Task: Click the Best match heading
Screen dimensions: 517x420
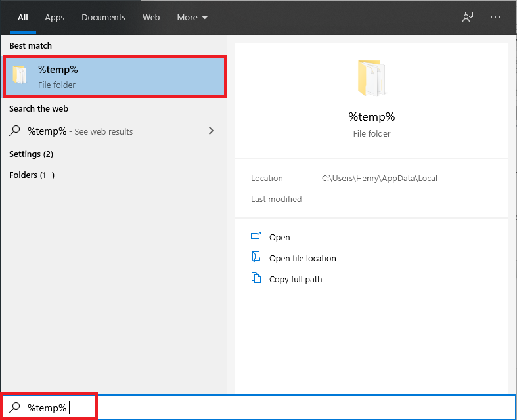Action: (31, 45)
